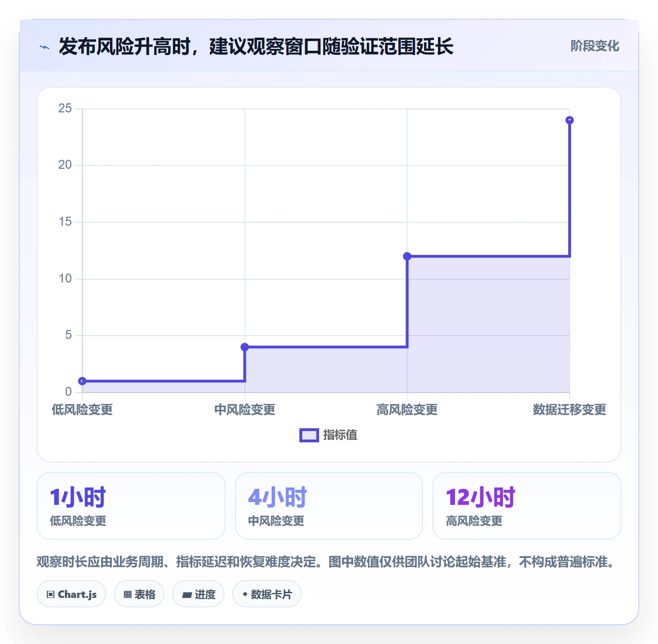Select the 表格 tag chip

(139, 594)
